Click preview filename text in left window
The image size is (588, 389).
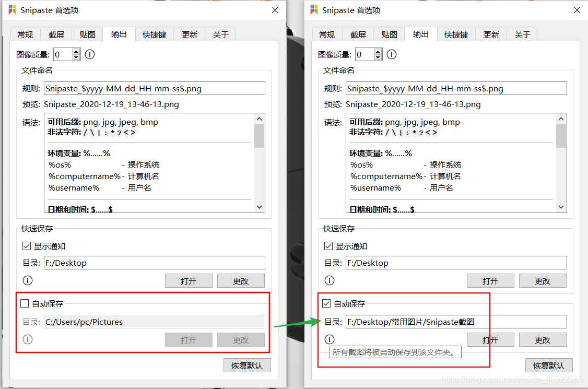click(111, 104)
